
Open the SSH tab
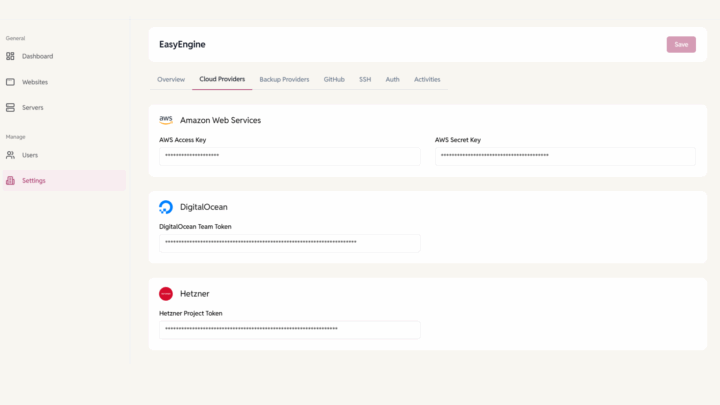(x=365, y=79)
